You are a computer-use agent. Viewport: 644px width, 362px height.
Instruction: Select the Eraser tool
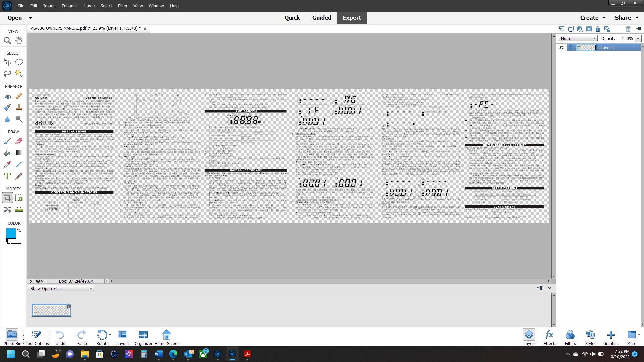(x=19, y=141)
